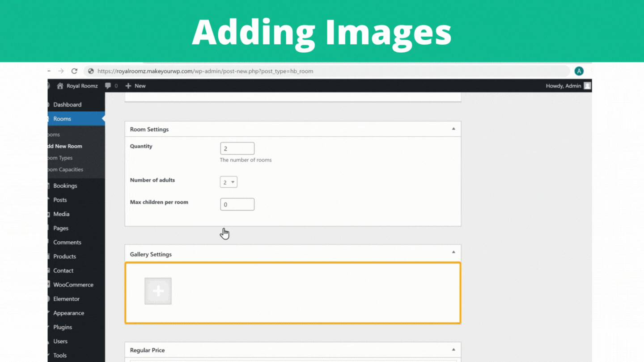Open the comments bubble icon in admin bar
The width and height of the screenshot is (644, 362).
click(x=108, y=86)
